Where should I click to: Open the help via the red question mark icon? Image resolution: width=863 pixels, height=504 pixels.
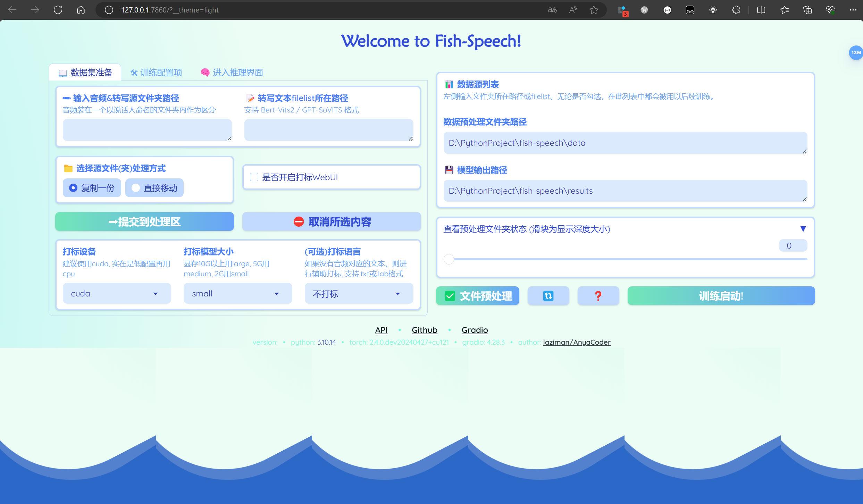598,296
